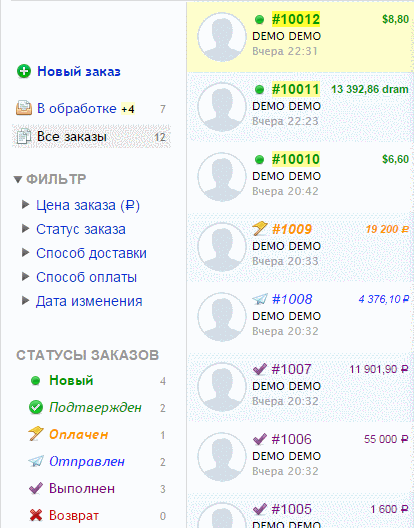Open order #10012
Screen dimensions: 414x528
tap(296, 19)
